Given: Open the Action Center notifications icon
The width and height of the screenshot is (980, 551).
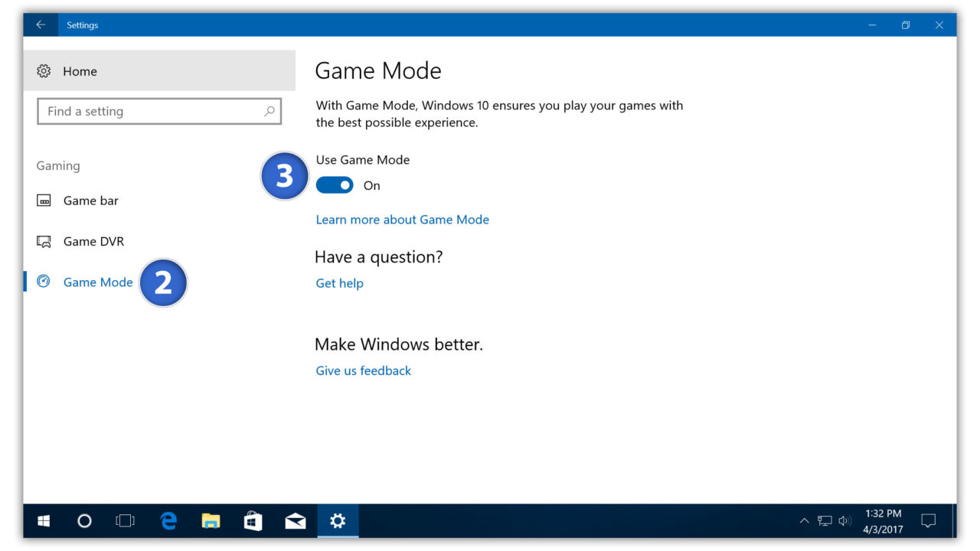Looking at the screenshot, I should pos(928,521).
